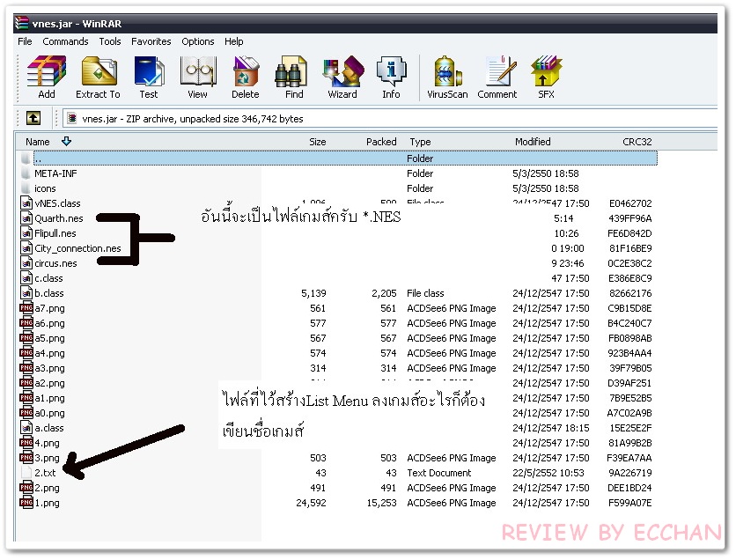Sort files by CRC32 column header
The width and height of the screenshot is (736, 560).
tap(637, 142)
